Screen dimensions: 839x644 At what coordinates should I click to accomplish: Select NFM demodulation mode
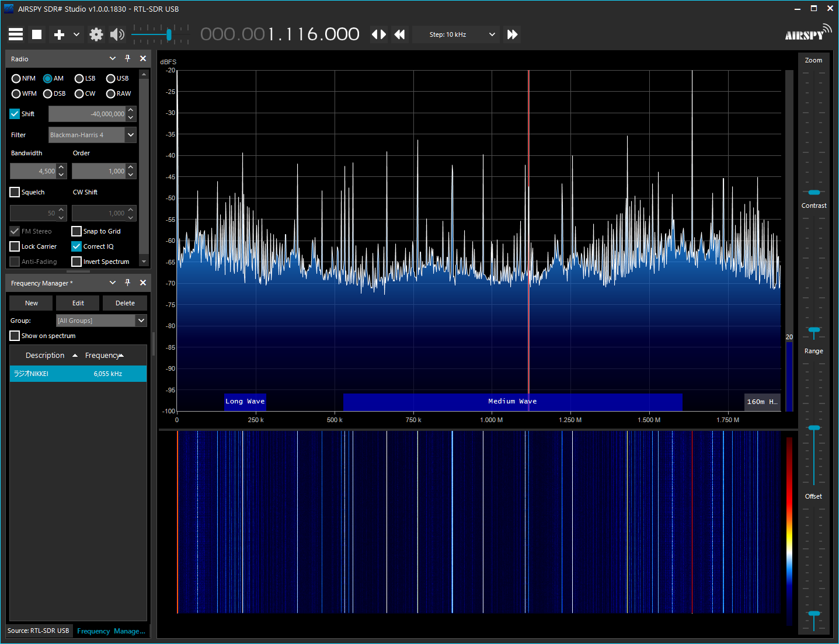click(23, 78)
